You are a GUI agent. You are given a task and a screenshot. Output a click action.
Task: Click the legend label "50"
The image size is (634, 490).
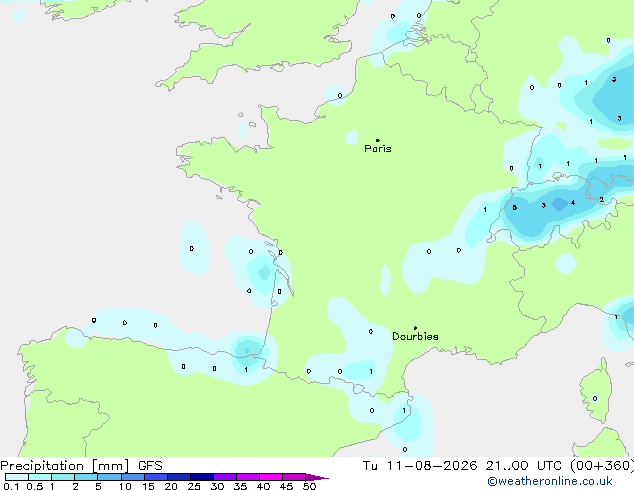309,486
